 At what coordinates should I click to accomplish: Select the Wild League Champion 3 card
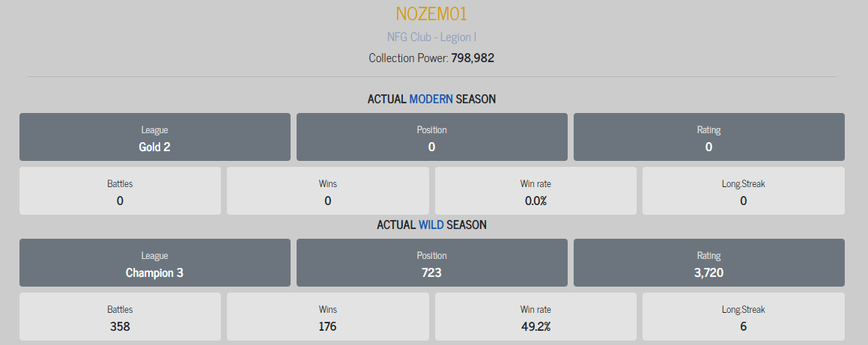coord(155,263)
